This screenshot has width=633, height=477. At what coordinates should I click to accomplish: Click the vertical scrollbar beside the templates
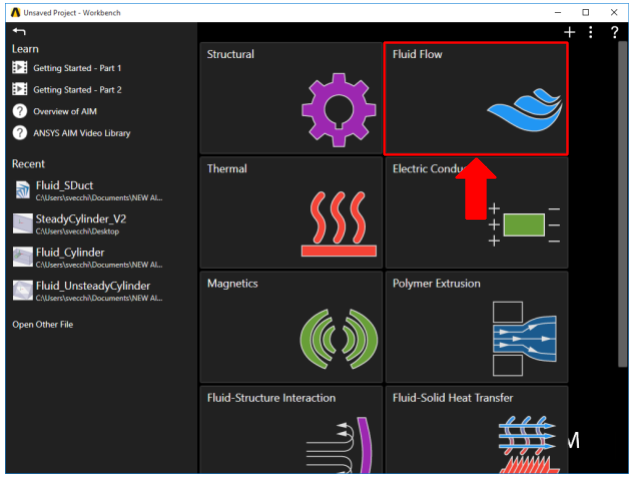coord(623,204)
